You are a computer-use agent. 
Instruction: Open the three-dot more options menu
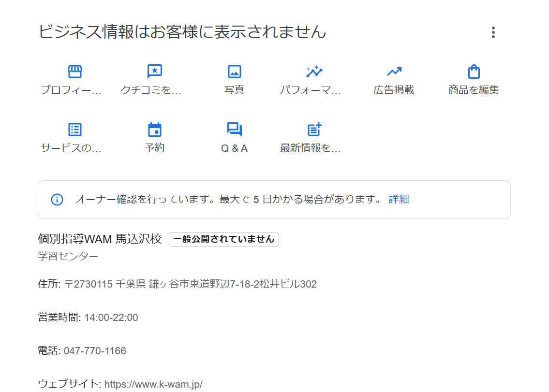(x=493, y=32)
